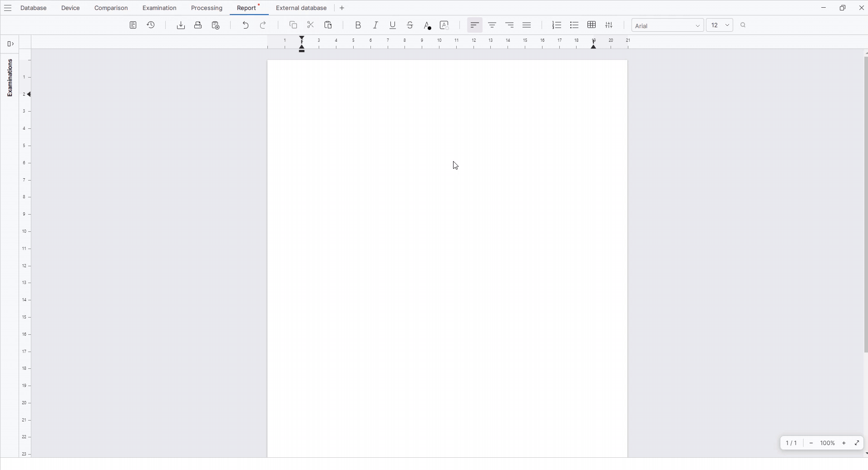Switch to the Device tab

click(x=71, y=8)
